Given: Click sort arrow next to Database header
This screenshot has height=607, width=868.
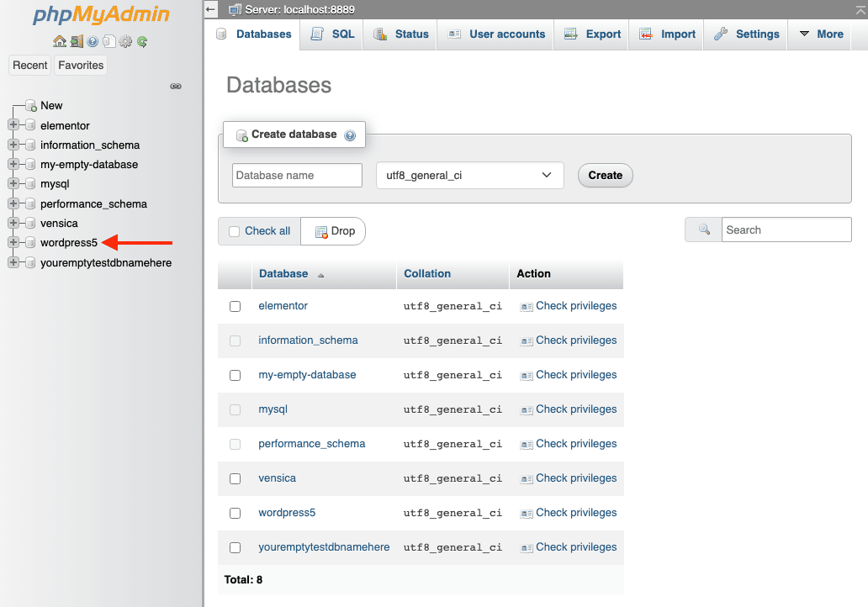Looking at the screenshot, I should (320, 275).
